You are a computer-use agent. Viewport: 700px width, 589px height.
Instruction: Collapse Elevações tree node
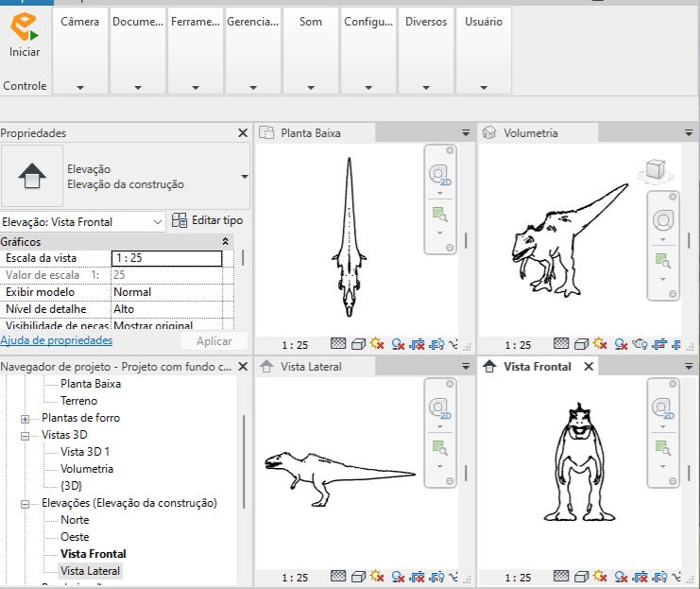pos(25,504)
